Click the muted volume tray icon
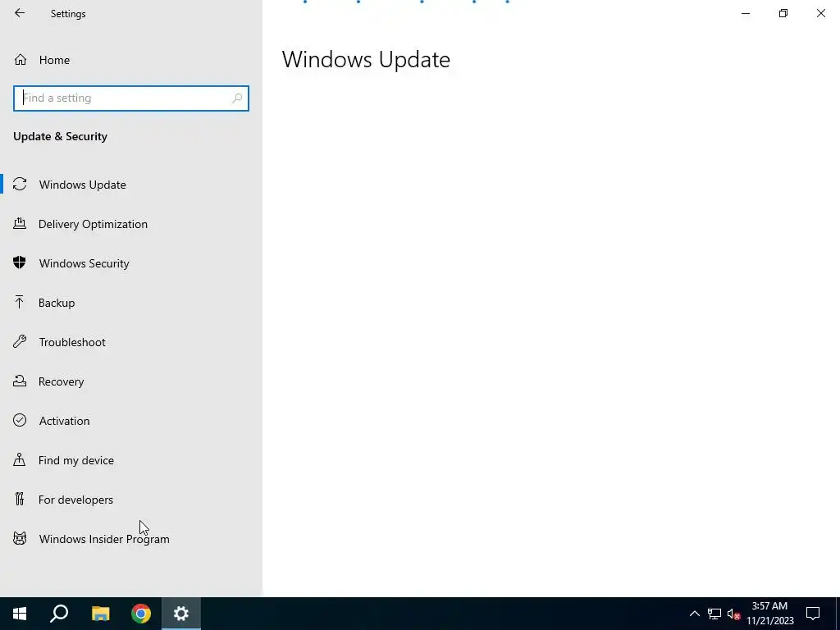 (x=733, y=614)
